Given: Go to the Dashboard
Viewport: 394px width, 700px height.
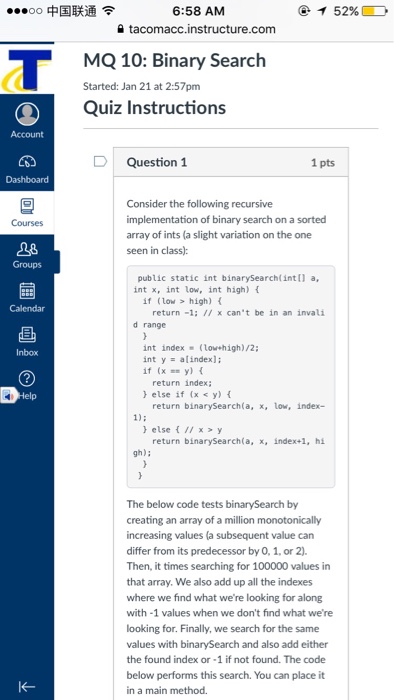Looking at the screenshot, I should 27,170.
